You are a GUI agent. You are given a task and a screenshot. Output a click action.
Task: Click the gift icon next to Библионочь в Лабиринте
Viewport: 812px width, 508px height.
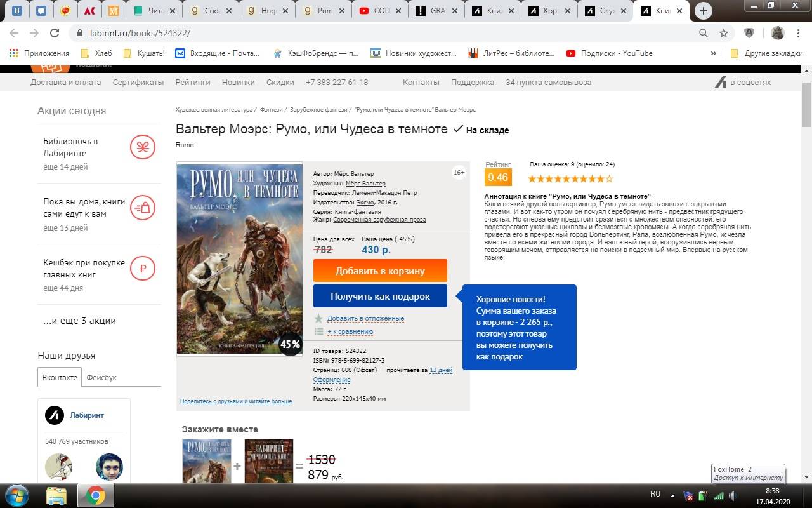[143, 147]
